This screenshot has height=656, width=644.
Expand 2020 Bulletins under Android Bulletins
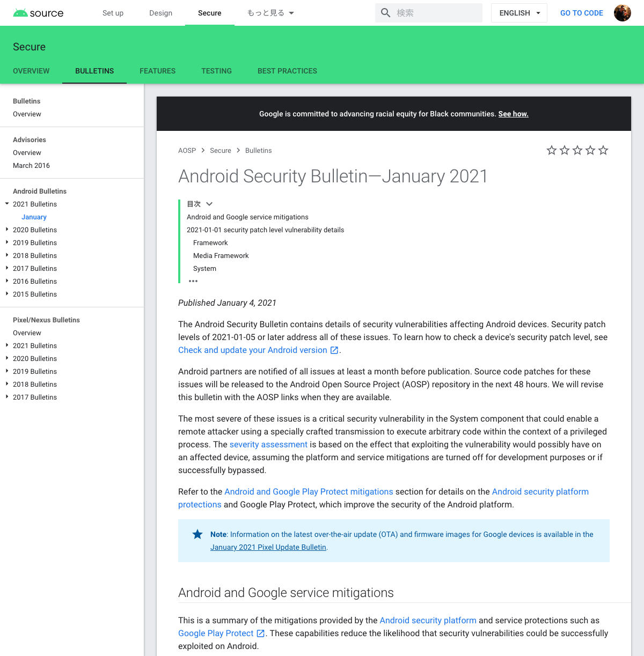(x=7, y=230)
